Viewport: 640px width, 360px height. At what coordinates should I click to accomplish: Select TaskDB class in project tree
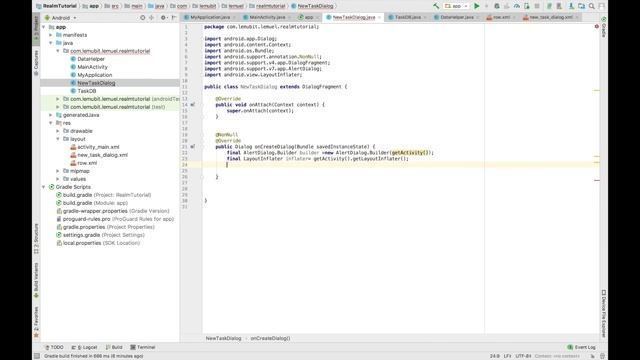coord(87,91)
